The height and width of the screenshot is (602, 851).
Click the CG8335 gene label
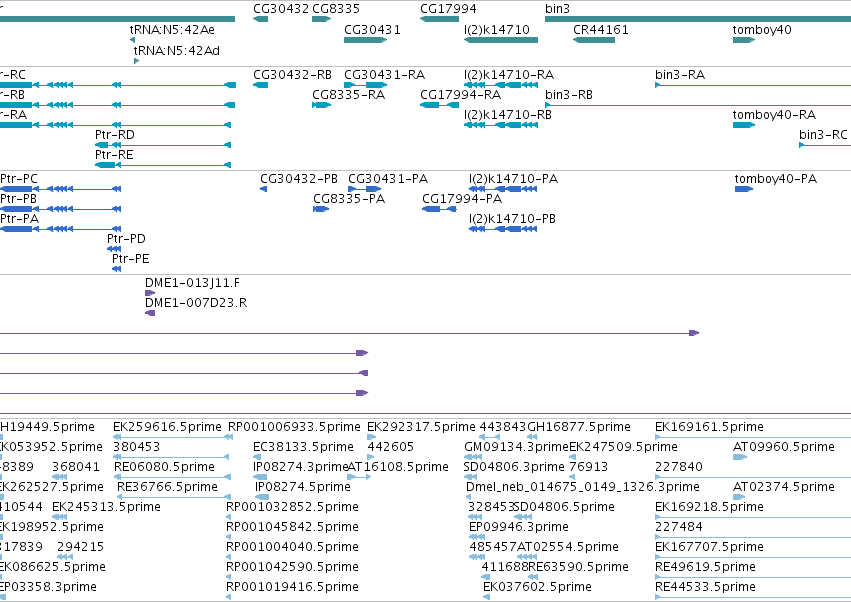335,9
